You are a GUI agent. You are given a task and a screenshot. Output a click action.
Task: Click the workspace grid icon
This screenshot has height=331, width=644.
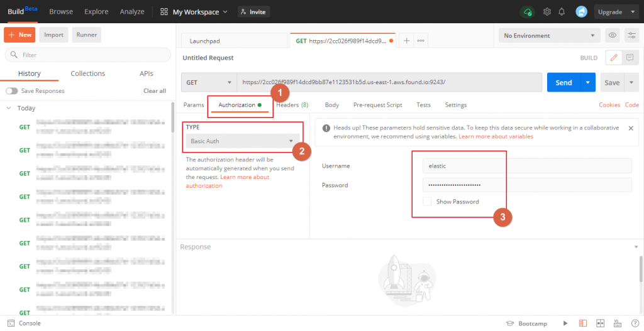pyautogui.click(x=164, y=12)
